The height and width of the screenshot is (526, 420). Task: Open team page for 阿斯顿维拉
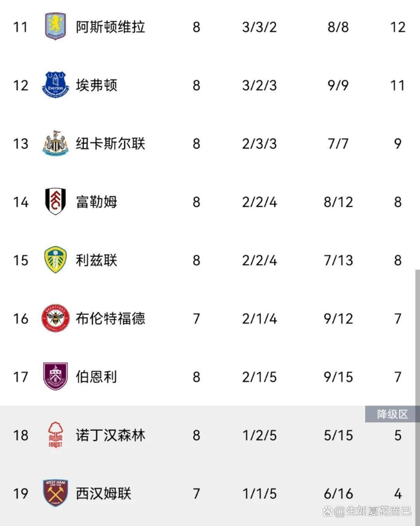pos(110,27)
